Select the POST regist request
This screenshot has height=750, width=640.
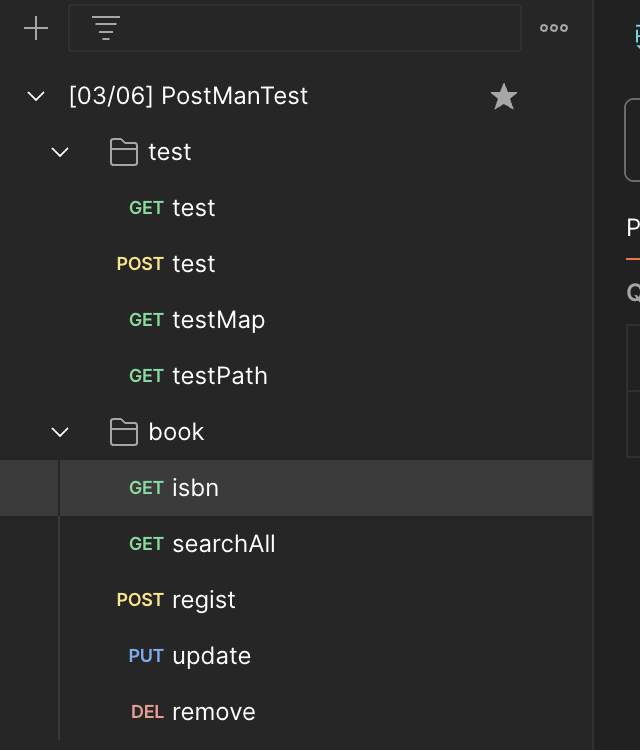(204, 600)
